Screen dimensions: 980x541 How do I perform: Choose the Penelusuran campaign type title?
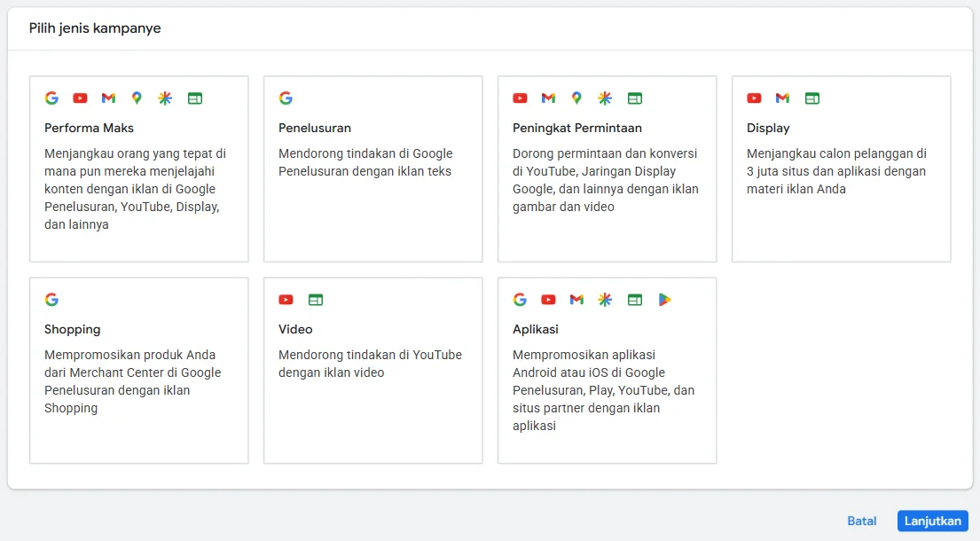pos(314,128)
